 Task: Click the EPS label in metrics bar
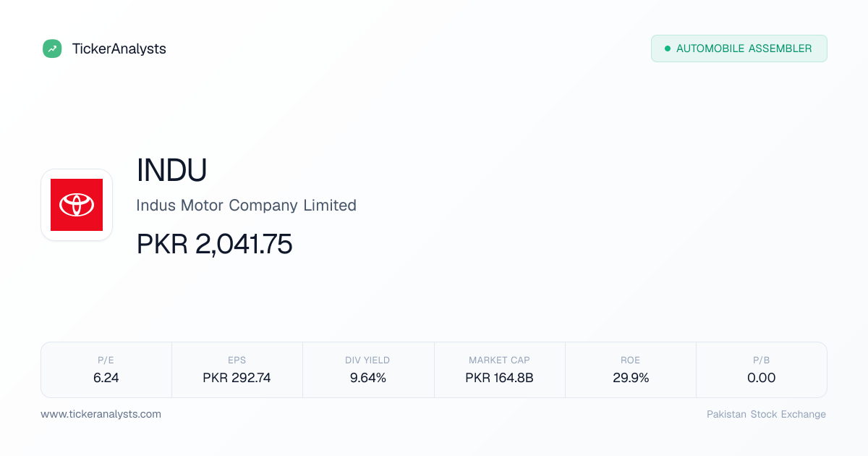pyautogui.click(x=237, y=360)
